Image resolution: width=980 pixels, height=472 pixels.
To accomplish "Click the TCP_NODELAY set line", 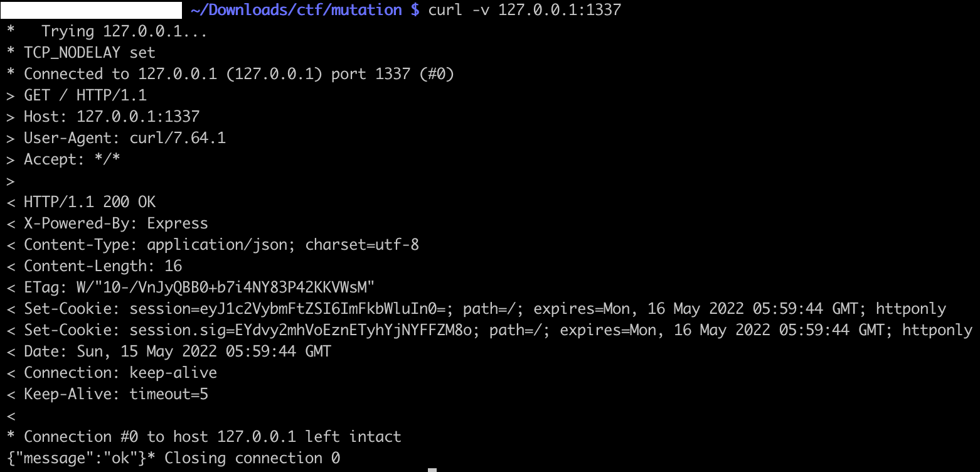I will coord(90,53).
